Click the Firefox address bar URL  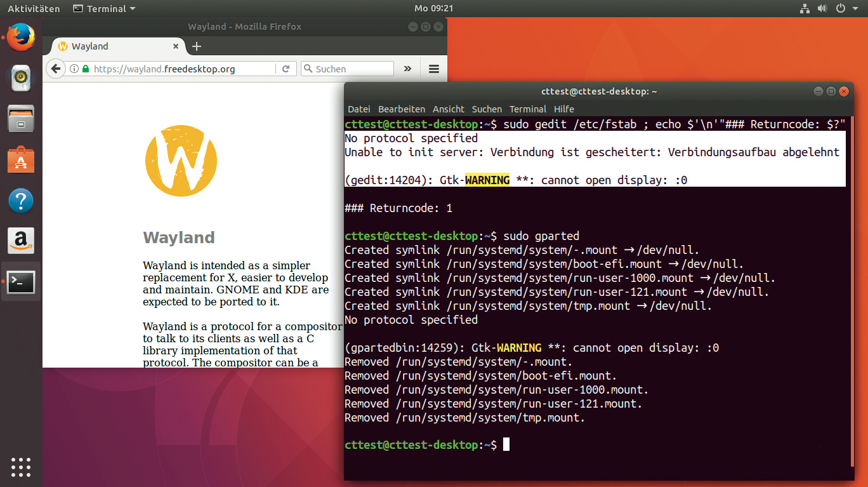pyautogui.click(x=164, y=69)
